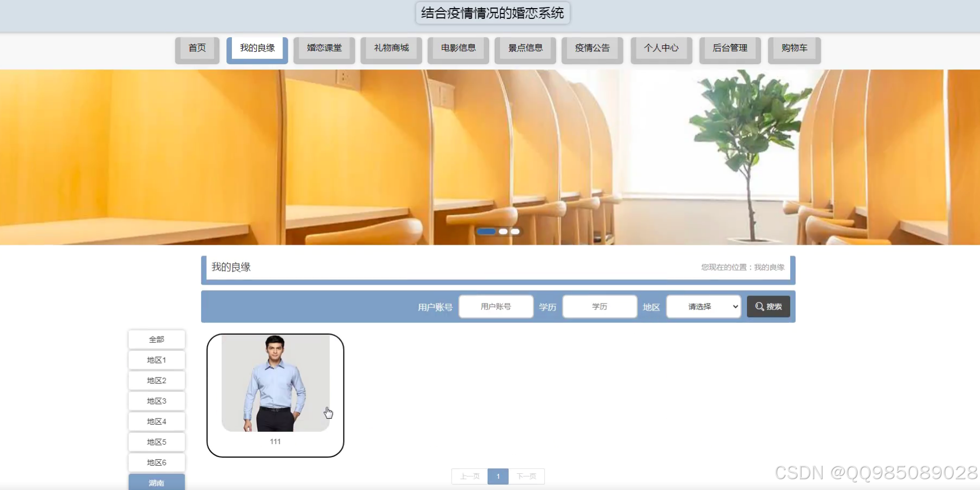Select the 地区3 region filter
Screen dimensions: 980x490
pyautogui.click(x=156, y=401)
